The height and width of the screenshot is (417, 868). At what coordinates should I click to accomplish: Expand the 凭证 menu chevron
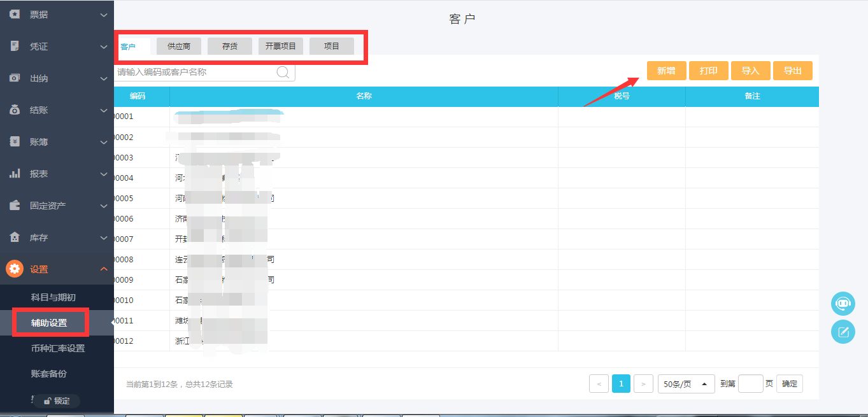104,46
